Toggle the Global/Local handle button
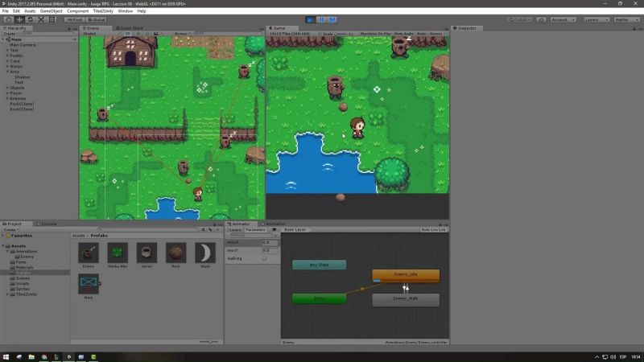 tap(96, 19)
